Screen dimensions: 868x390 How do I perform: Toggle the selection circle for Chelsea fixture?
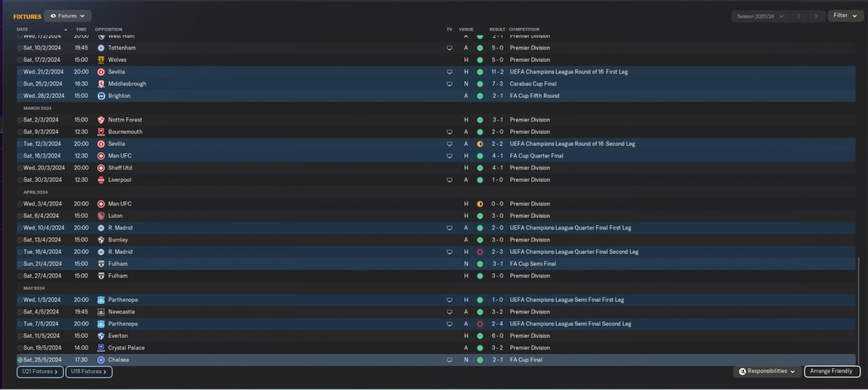point(20,360)
